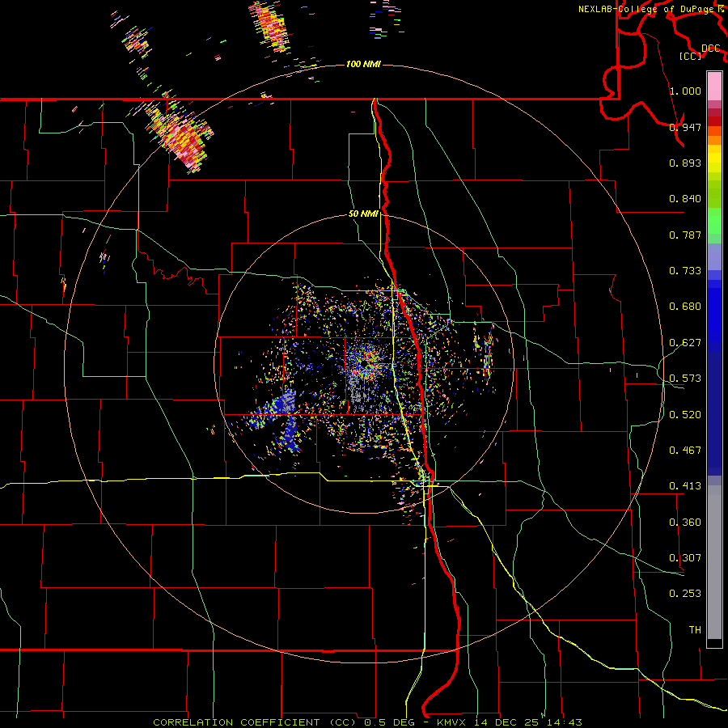
Task: Click the 0.893 scale value
Action: pyautogui.click(x=685, y=163)
